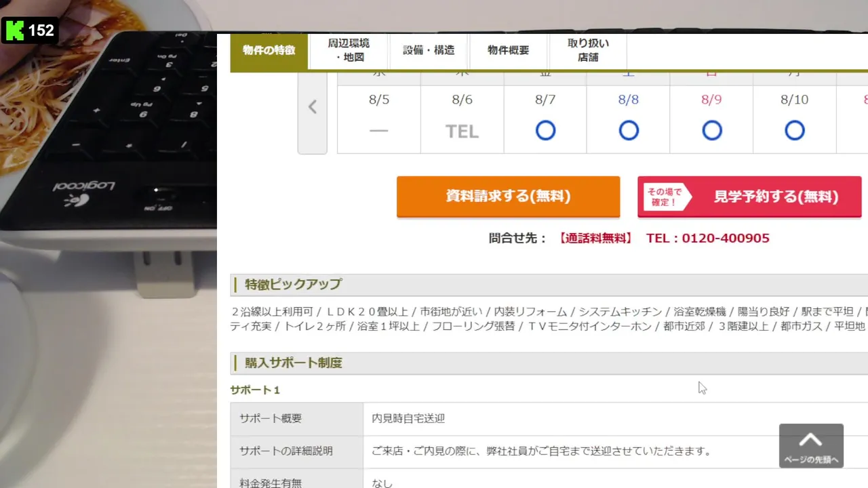
Task: Click the 問合せ先： label
Action: coord(518,238)
